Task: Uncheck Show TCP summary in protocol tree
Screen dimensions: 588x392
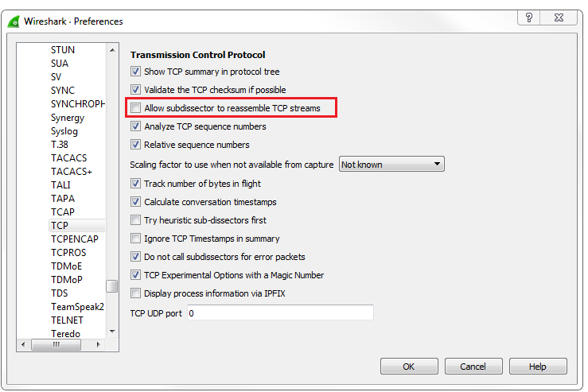Action: pyautogui.click(x=136, y=72)
